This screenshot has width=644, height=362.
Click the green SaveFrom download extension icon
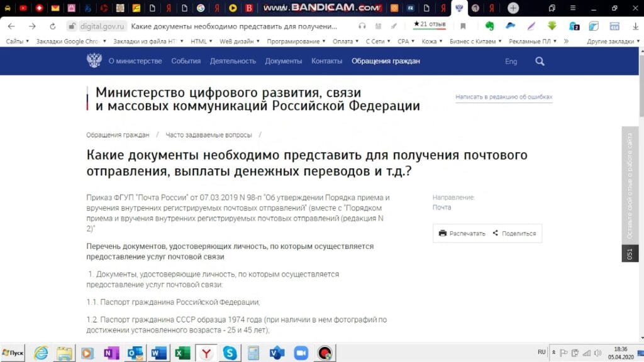(x=552, y=26)
